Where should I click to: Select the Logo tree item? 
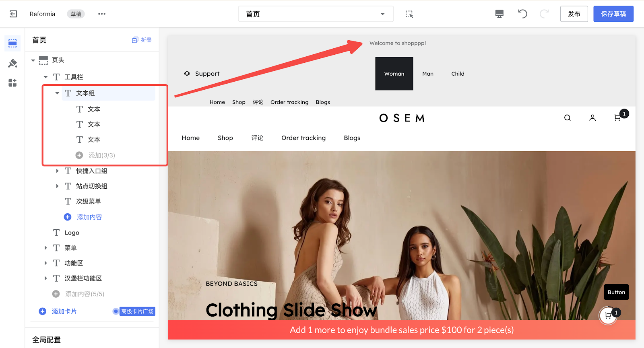[72, 233]
